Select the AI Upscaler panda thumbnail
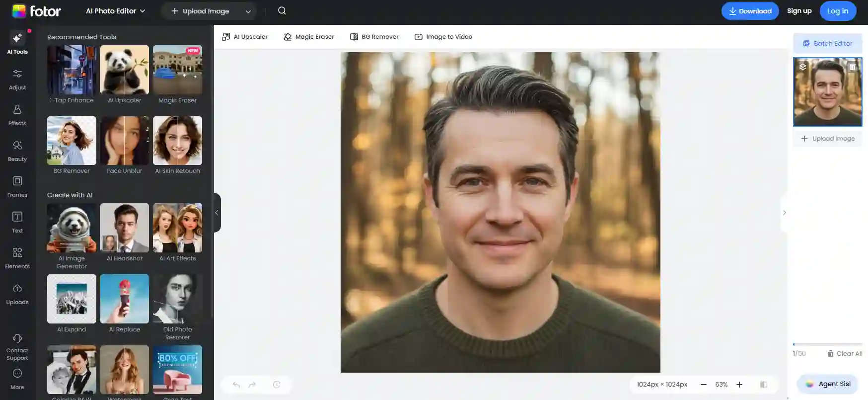The height and width of the screenshot is (400, 868). 125,70
